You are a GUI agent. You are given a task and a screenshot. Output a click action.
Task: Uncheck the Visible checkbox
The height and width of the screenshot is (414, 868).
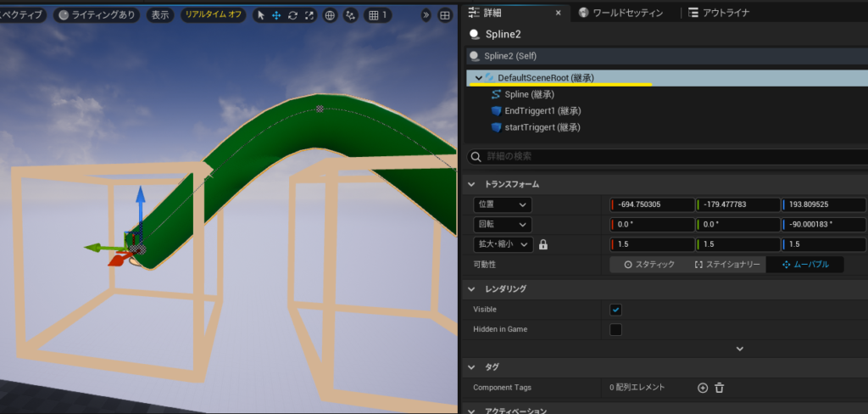(x=616, y=310)
